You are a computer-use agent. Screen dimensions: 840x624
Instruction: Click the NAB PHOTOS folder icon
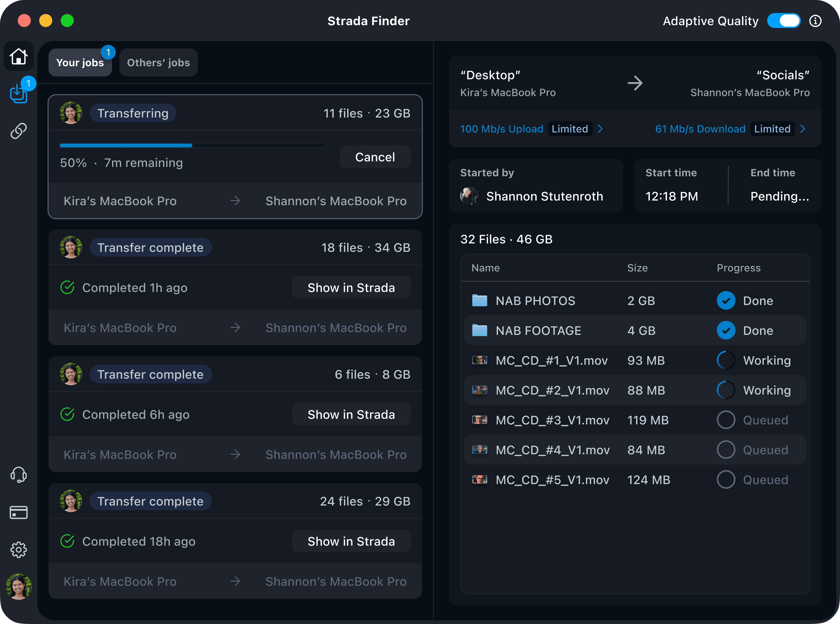(479, 301)
